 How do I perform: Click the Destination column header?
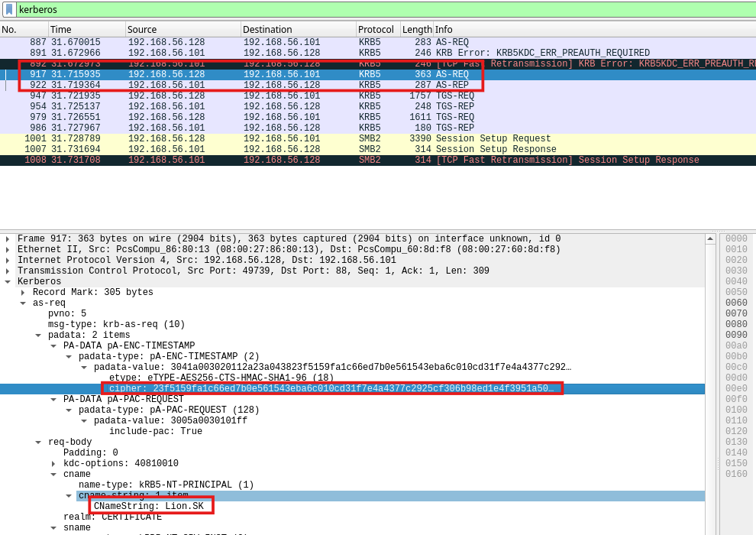click(x=296, y=29)
